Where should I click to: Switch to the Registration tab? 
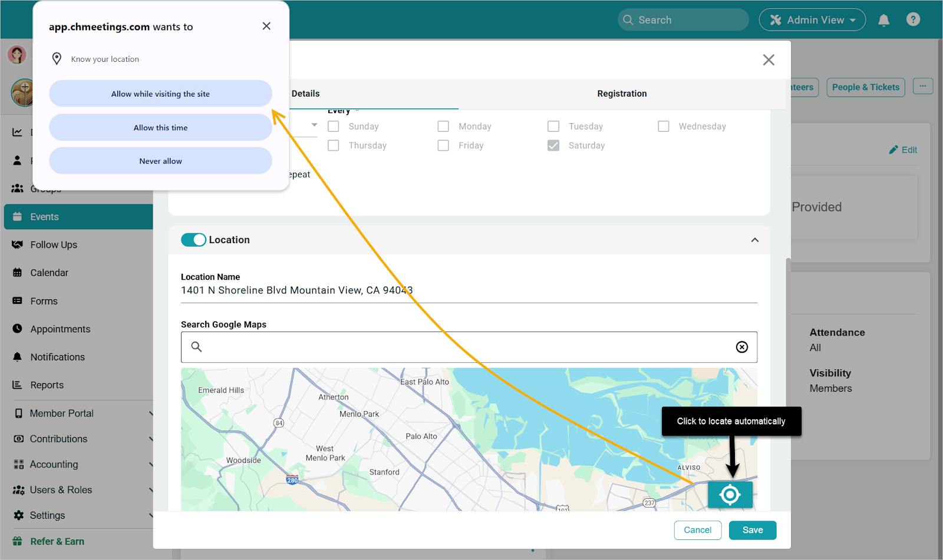621,94
